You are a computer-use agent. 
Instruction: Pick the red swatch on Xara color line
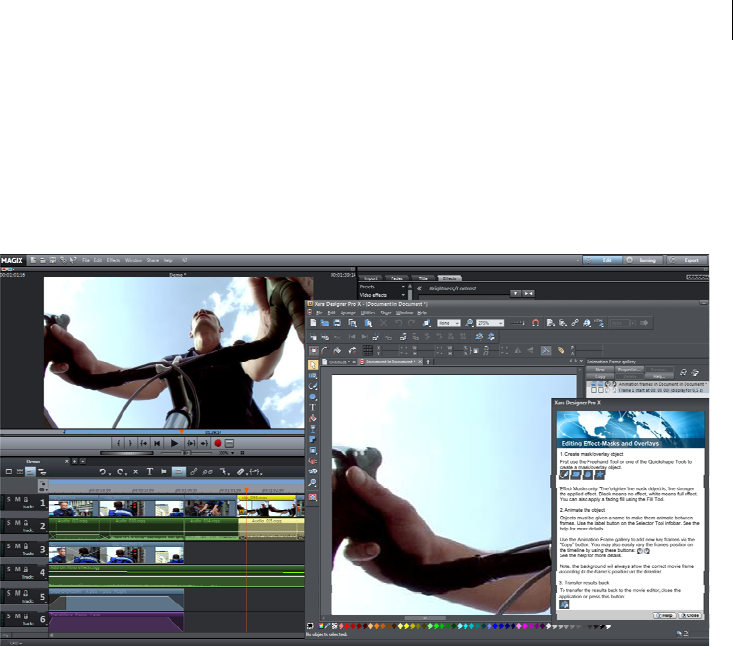(347, 626)
